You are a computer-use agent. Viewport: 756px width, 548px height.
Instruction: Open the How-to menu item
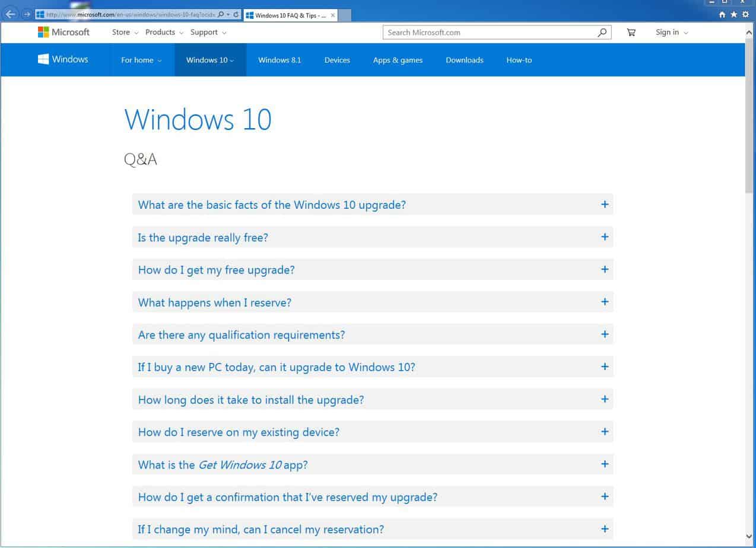[519, 60]
